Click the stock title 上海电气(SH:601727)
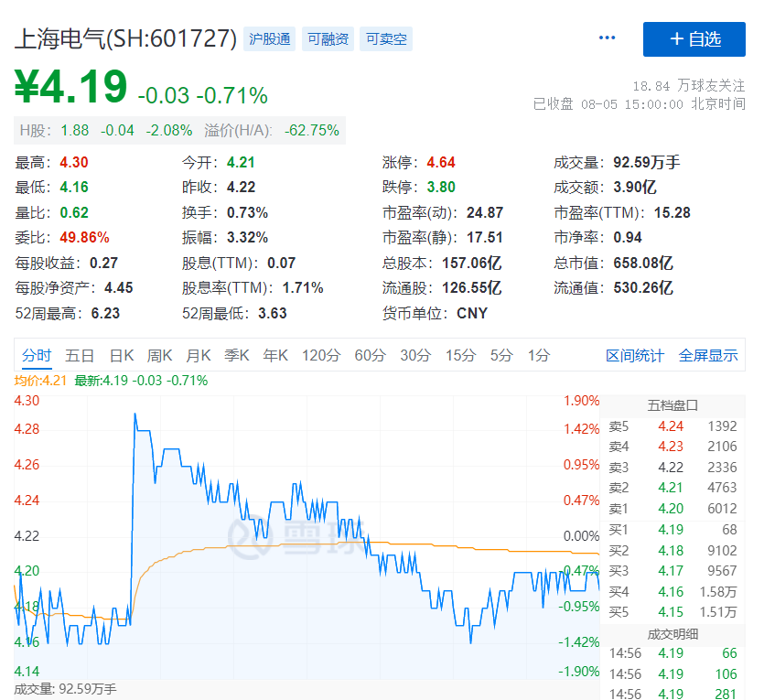This screenshot has width=764, height=700. [x=125, y=39]
